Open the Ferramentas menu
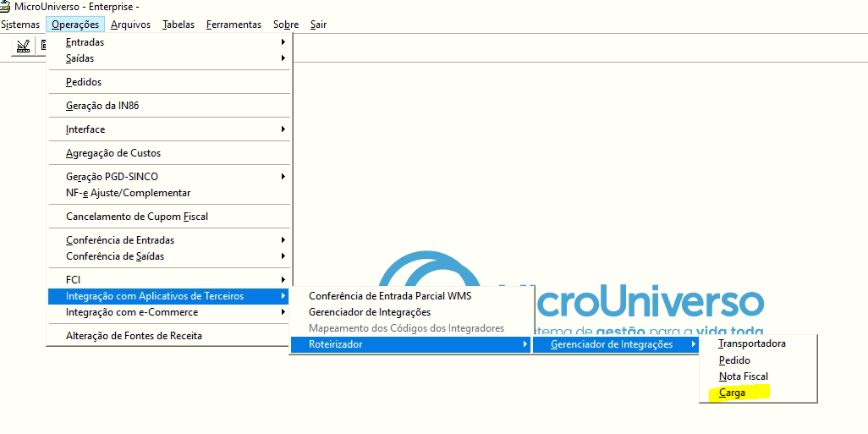 click(x=233, y=25)
